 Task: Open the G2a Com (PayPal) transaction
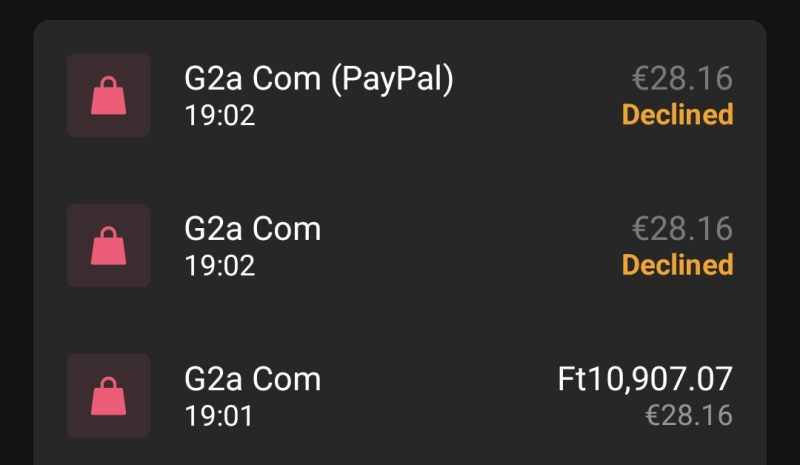tap(318, 79)
